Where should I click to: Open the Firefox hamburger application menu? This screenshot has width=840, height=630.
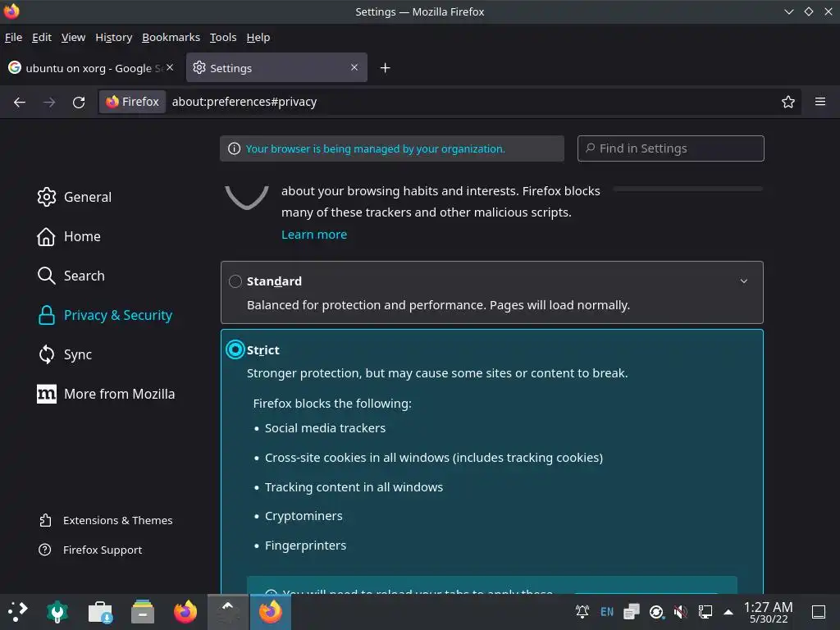(820, 101)
